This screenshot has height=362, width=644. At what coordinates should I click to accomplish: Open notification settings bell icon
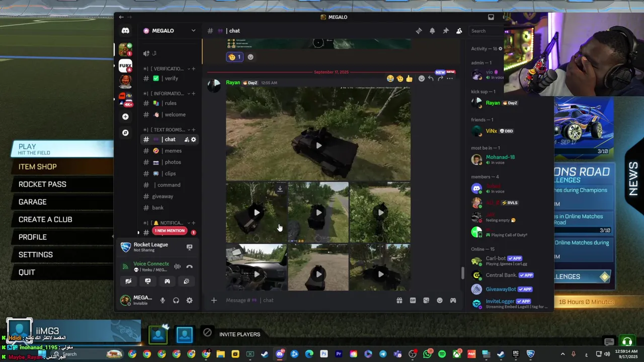[x=432, y=31]
